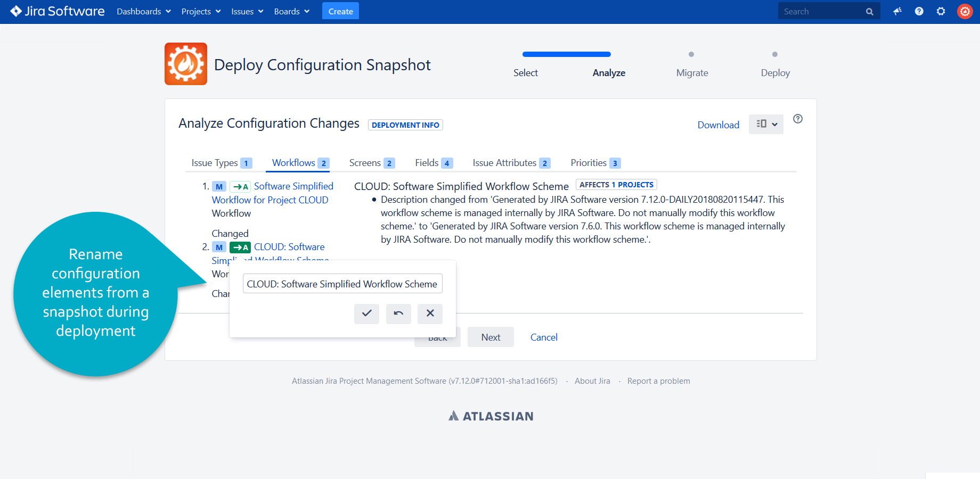Switch to the Issue Types tab
980x479 pixels.
(x=221, y=163)
